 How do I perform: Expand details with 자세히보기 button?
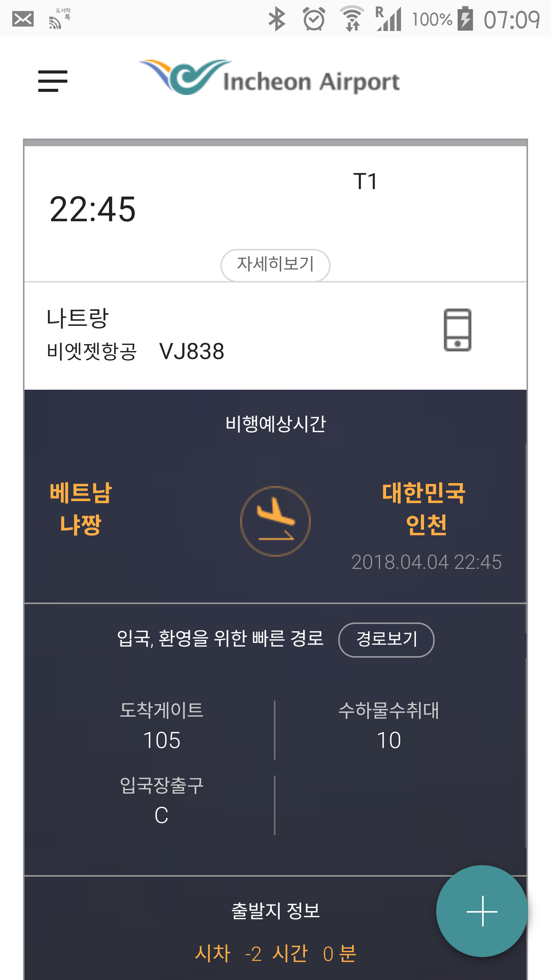275,265
